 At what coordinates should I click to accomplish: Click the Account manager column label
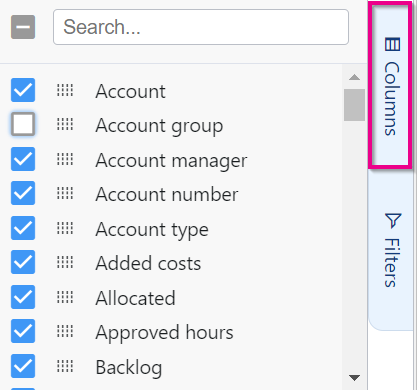tap(171, 161)
